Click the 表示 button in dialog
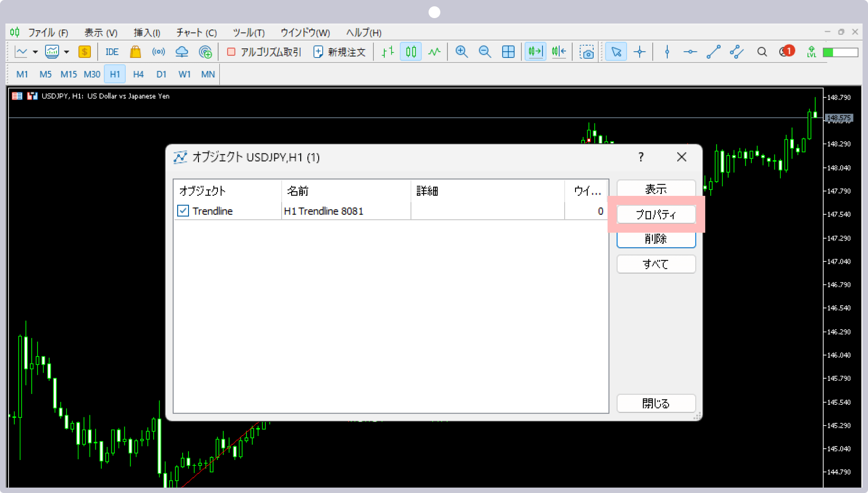 click(x=656, y=189)
